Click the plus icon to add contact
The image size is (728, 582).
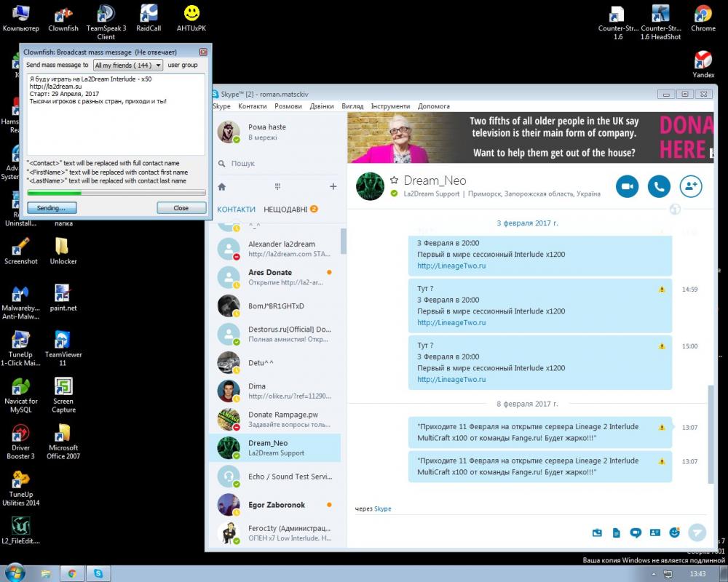coord(333,187)
